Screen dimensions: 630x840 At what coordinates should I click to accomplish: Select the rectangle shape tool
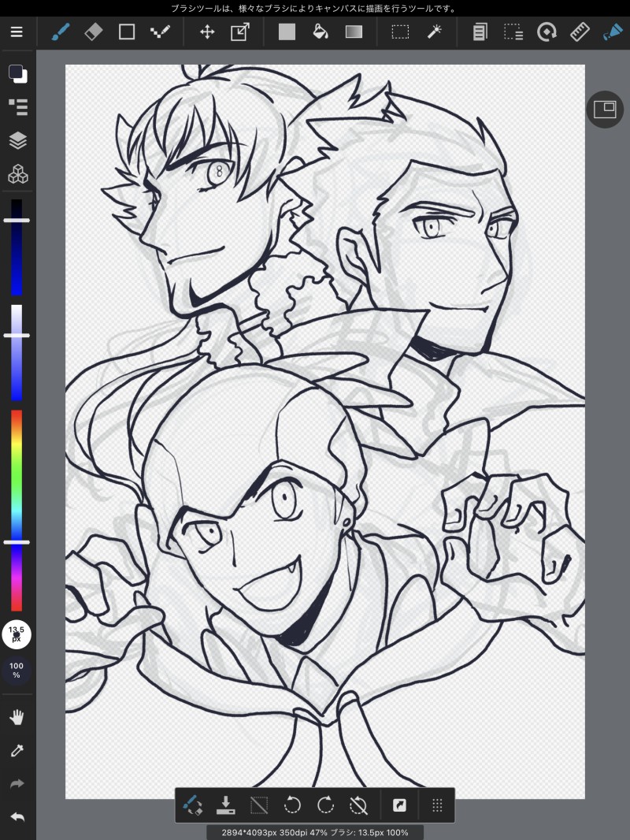(127, 32)
